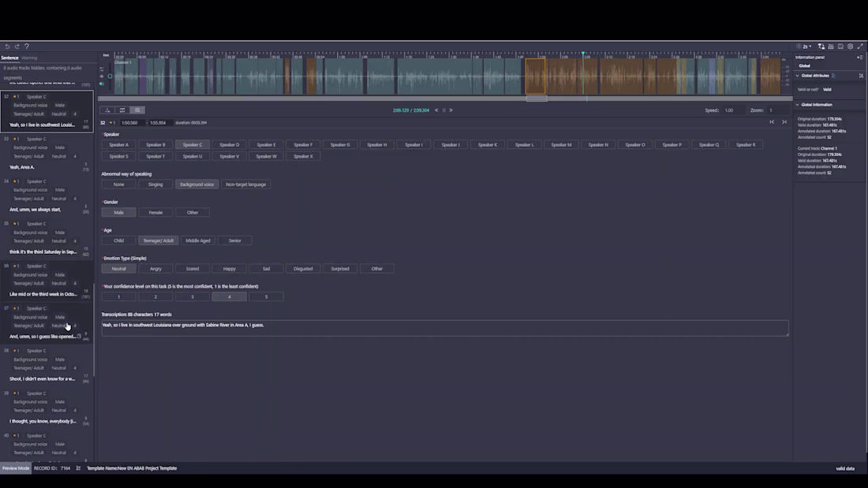Click the icon next to RECORD ID in status bar
This screenshot has height=488, width=868.
tap(79, 468)
